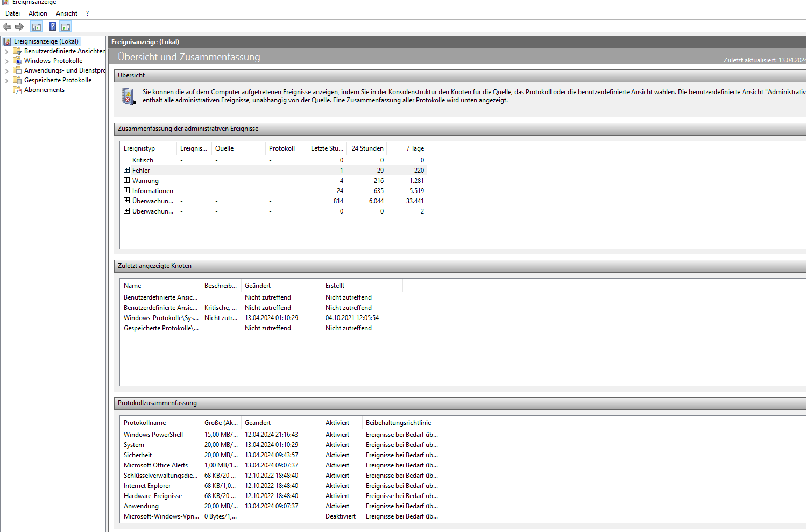The width and height of the screenshot is (806, 532).
Task: Open the Aktion menu
Action: (38, 13)
